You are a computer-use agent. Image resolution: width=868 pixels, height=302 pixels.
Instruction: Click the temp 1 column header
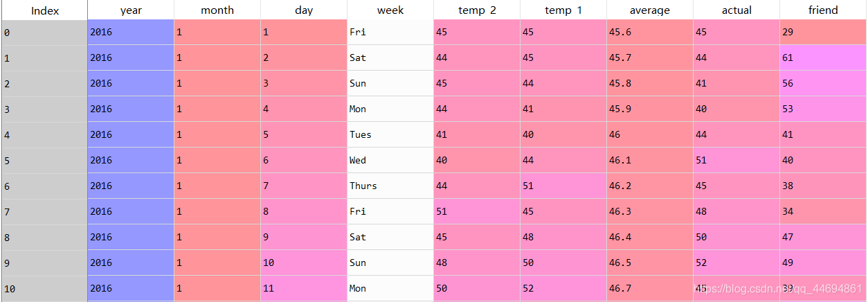click(x=563, y=10)
